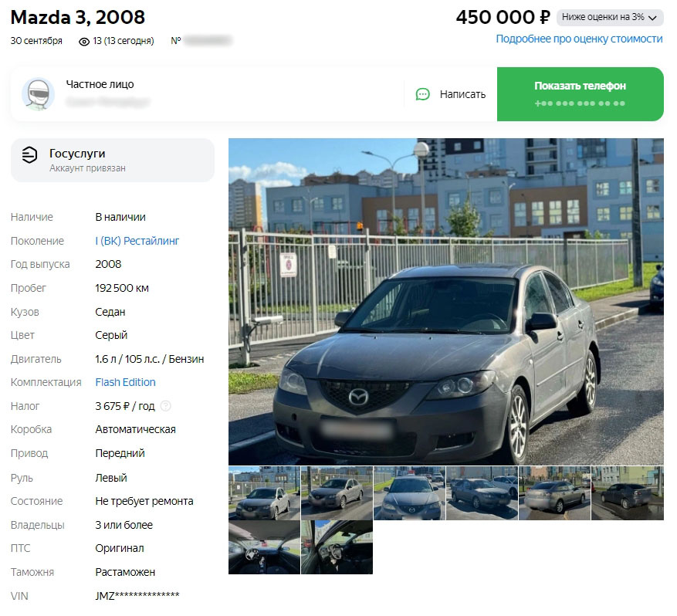Click the price '450 000 ₽'
This screenshot has width=677, height=616.
(503, 18)
